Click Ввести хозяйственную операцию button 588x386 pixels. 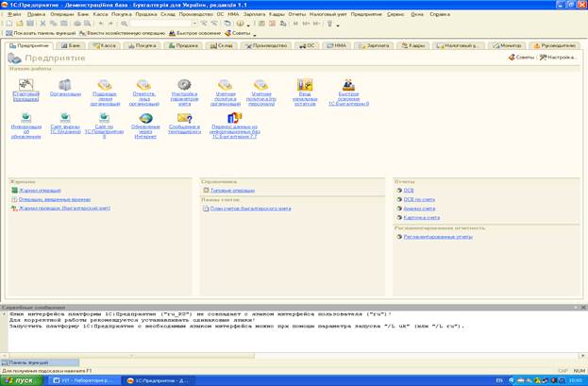[x=122, y=33]
